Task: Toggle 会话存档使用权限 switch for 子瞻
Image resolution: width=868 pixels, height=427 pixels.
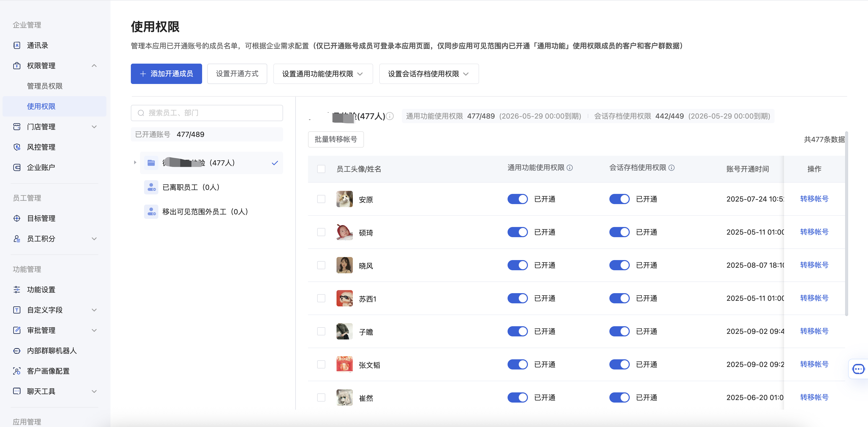Action: (x=619, y=331)
